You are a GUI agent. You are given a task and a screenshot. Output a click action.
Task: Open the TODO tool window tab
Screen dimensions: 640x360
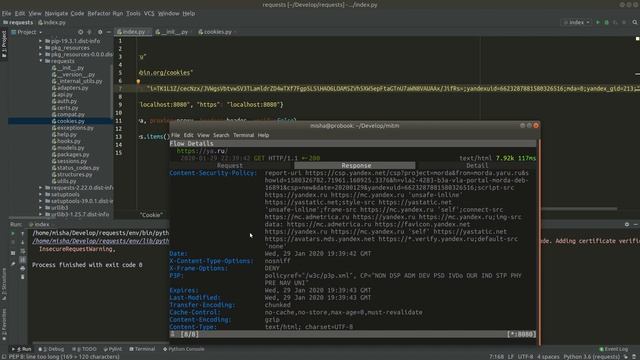click(x=84, y=349)
